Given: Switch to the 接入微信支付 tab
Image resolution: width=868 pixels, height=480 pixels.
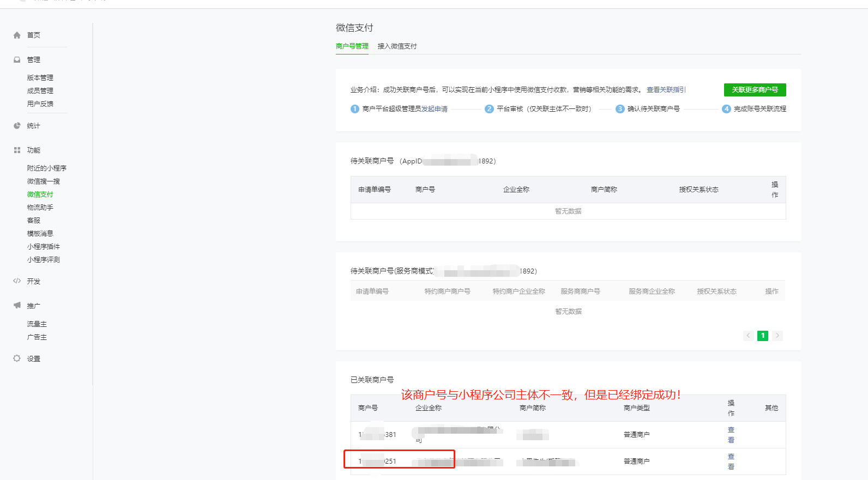Looking at the screenshot, I should coord(397,46).
